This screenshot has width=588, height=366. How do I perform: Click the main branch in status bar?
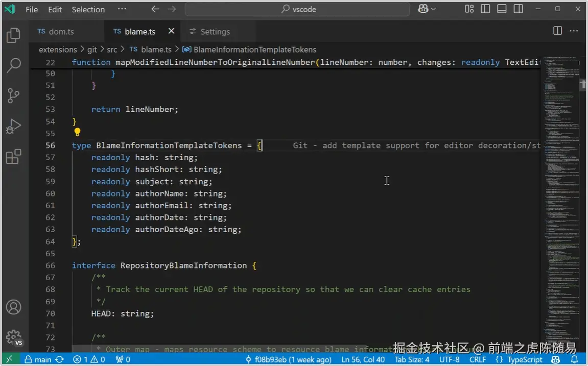[38, 359]
